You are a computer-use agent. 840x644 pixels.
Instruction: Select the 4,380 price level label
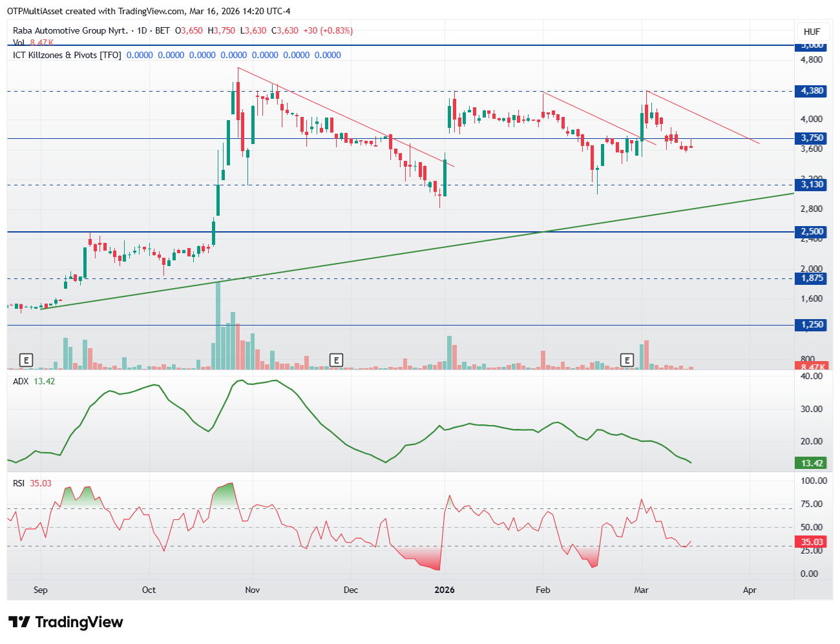[812, 91]
